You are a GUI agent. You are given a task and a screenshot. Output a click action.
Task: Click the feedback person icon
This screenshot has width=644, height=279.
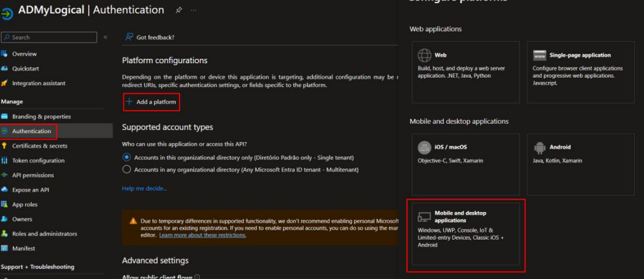[x=129, y=37]
